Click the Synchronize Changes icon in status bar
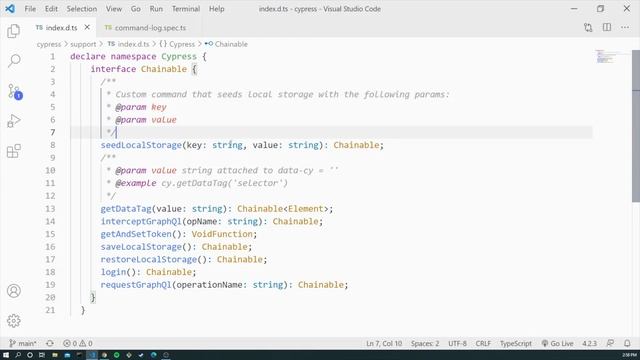640x360 pixels. tap(50, 343)
